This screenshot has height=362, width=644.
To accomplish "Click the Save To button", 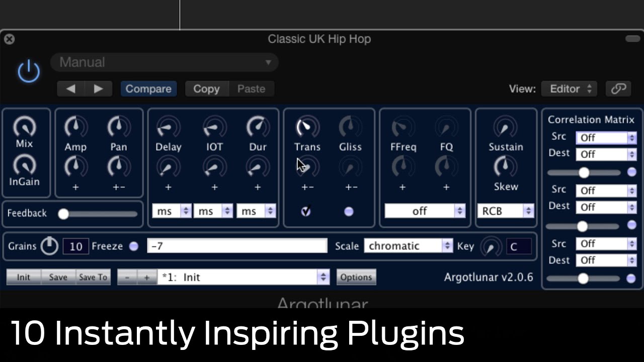I will pyautogui.click(x=93, y=277).
